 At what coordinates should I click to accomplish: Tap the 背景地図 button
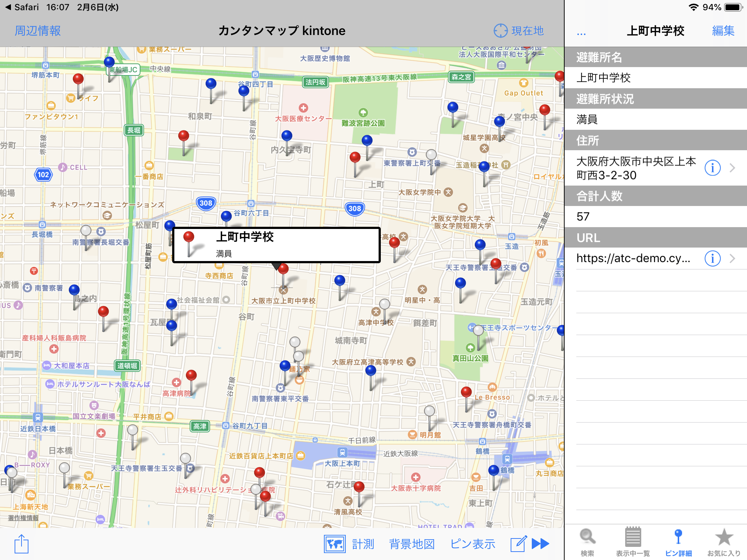point(412,544)
